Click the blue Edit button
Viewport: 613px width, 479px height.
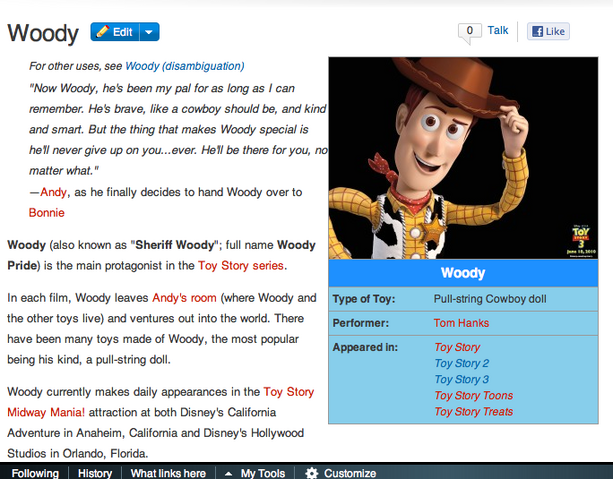pyautogui.click(x=115, y=32)
